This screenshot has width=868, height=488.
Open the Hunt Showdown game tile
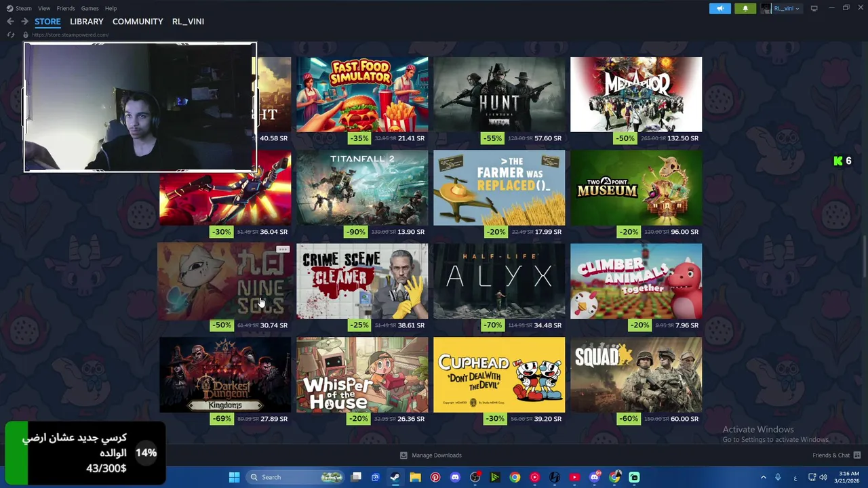[x=499, y=94]
